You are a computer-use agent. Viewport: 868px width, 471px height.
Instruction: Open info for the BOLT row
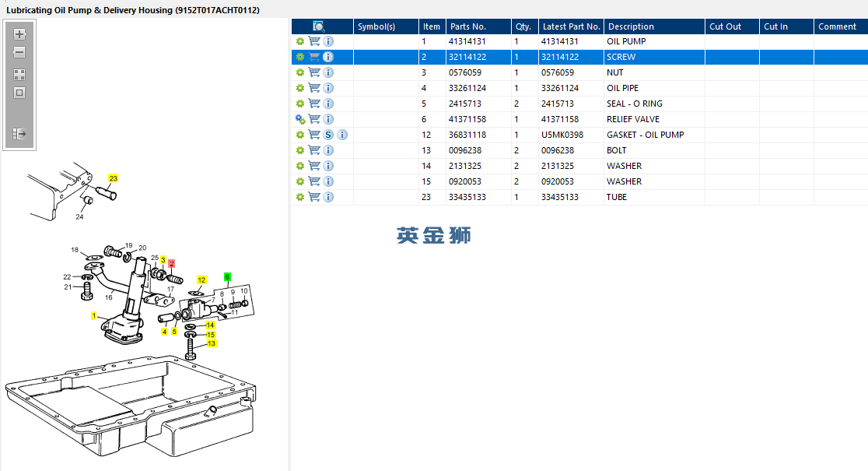click(328, 150)
